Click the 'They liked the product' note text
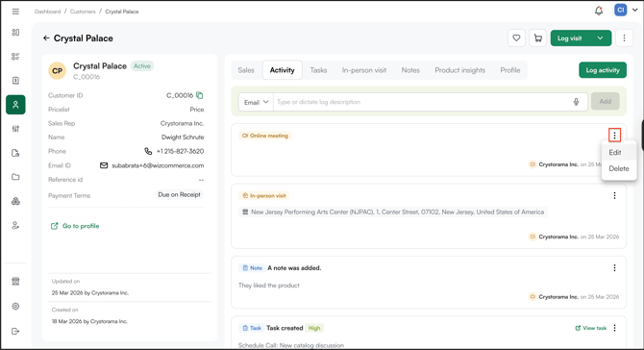Screen dimensions: 644x350 point(269,285)
